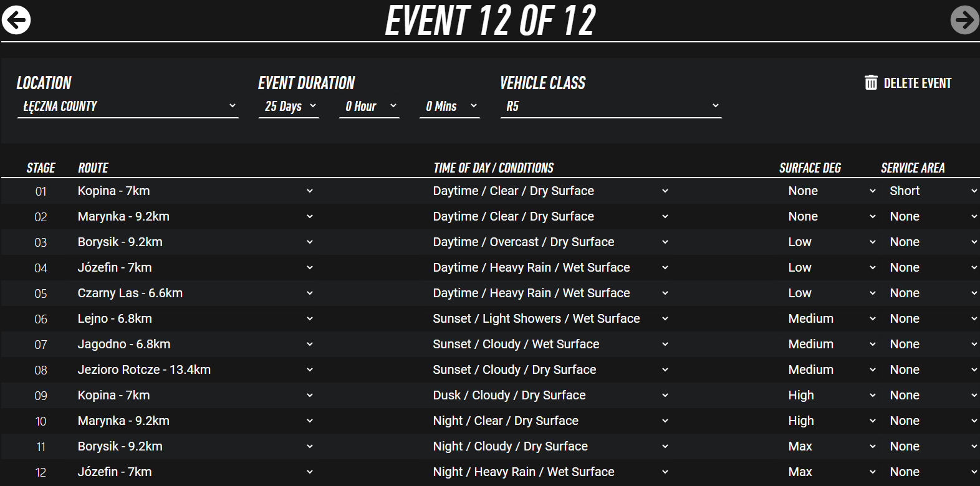Change stage 03 Daytime Overcast conditions
980x486 pixels.
(550, 242)
